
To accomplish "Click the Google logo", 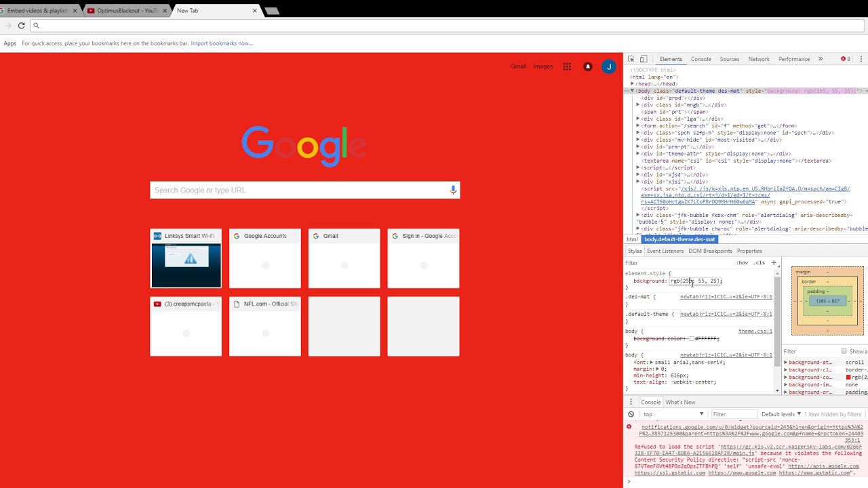I will click(304, 146).
